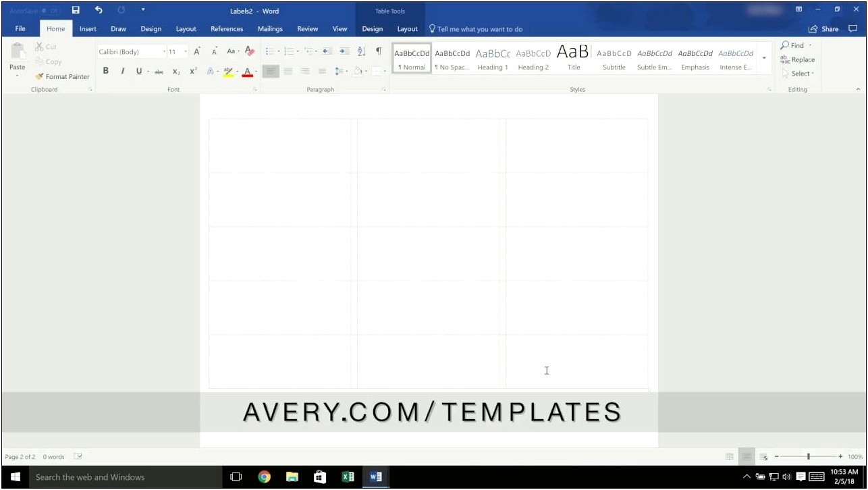Apply the Subtitle style
The width and height of the screenshot is (868, 490).
614,59
